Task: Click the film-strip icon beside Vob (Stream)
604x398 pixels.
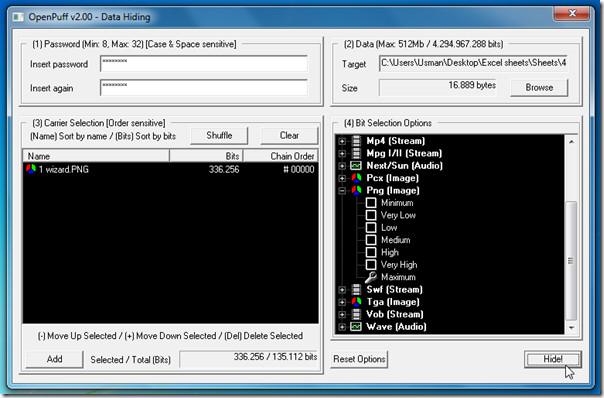Action: coord(356,314)
